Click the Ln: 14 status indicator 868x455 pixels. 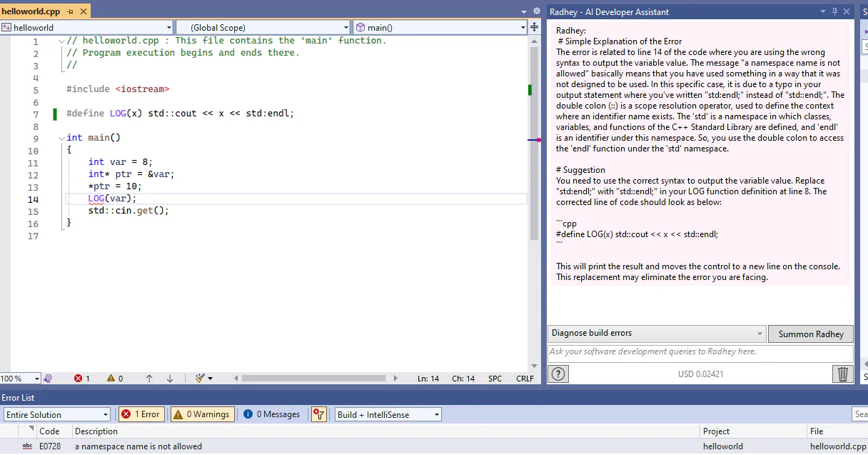coord(428,379)
